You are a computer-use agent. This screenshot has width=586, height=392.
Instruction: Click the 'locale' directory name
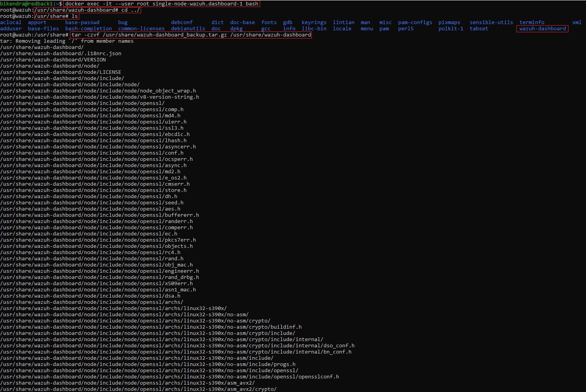342,28
